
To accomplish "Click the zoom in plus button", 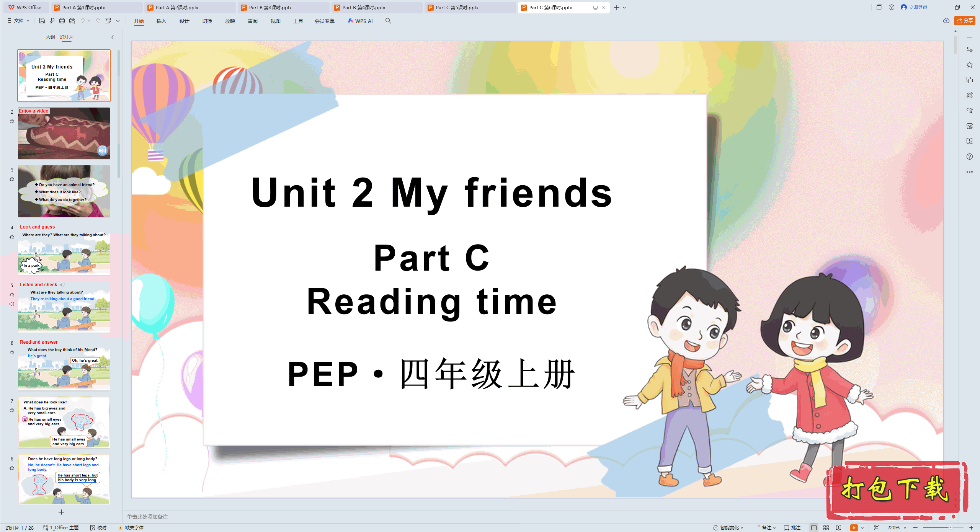I will (971, 528).
